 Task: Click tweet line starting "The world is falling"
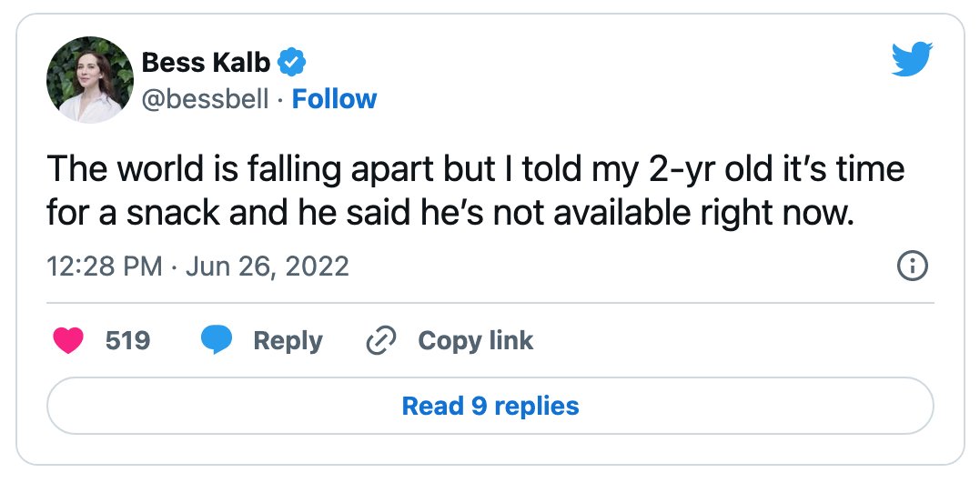coord(476,169)
